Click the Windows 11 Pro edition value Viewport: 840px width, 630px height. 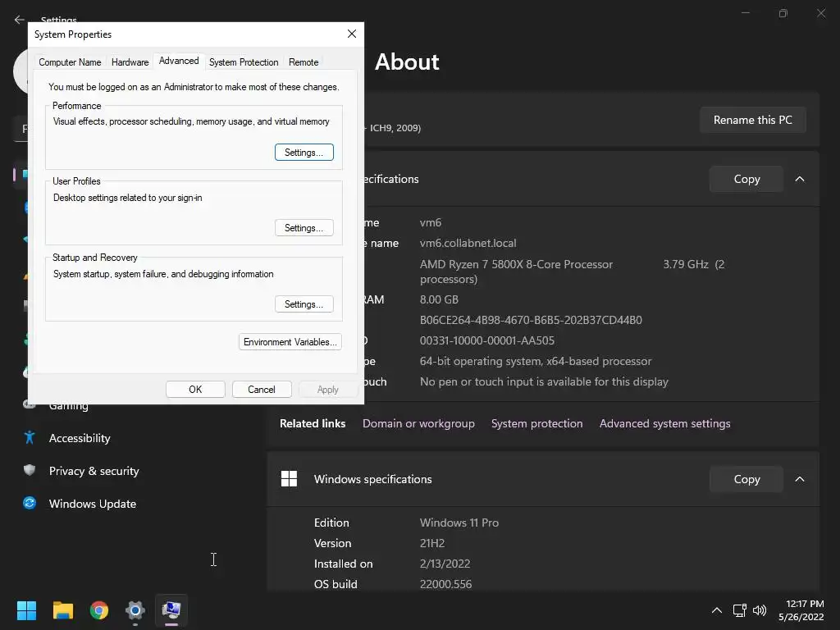coord(459,523)
